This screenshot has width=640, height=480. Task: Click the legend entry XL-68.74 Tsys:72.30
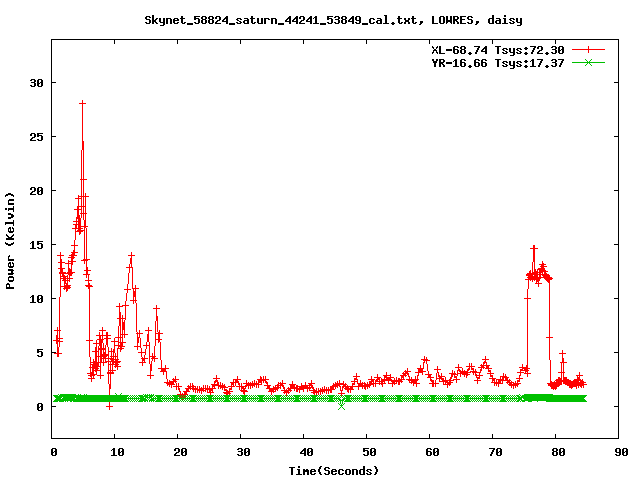[498, 50]
